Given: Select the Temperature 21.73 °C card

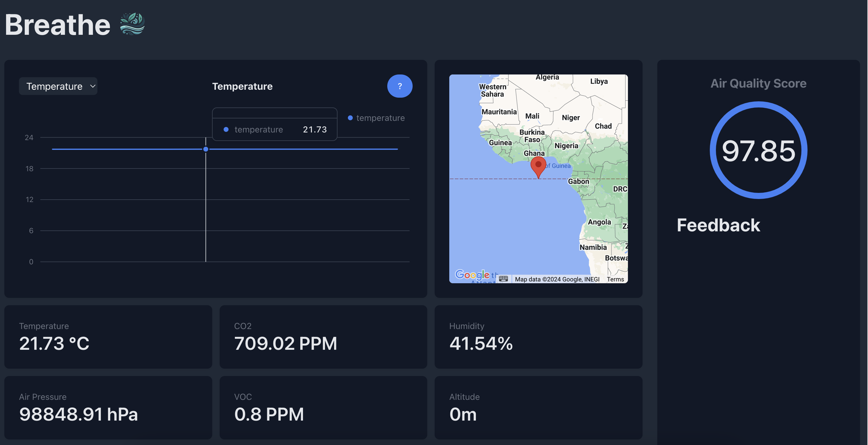Looking at the screenshot, I should pos(108,337).
